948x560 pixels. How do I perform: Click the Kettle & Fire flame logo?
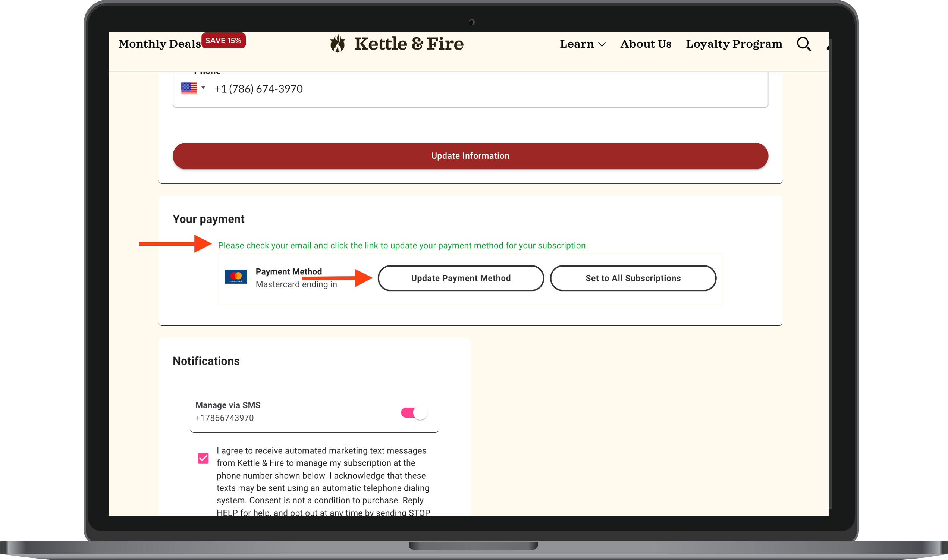pos(338,43)
